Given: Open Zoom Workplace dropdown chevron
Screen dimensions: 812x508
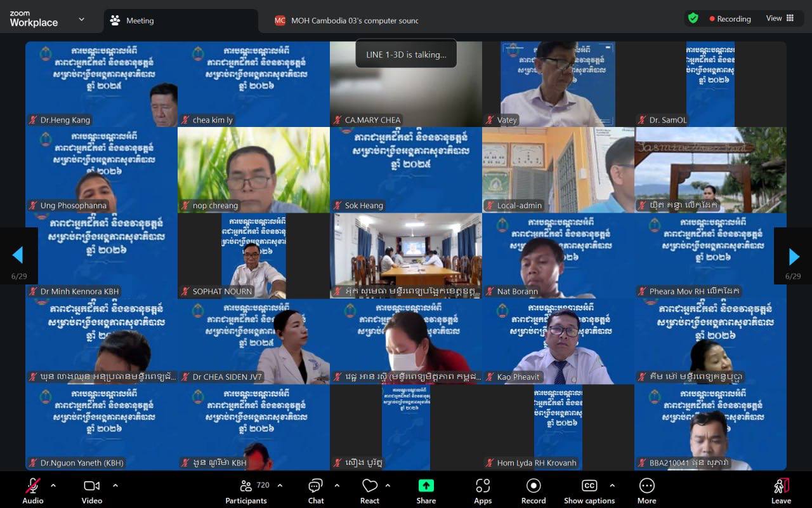Looking at the screenshot, I should point(81,20).
